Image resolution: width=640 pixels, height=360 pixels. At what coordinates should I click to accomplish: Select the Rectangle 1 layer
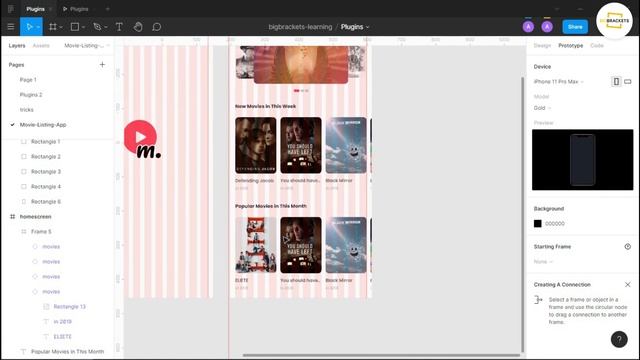46,142
